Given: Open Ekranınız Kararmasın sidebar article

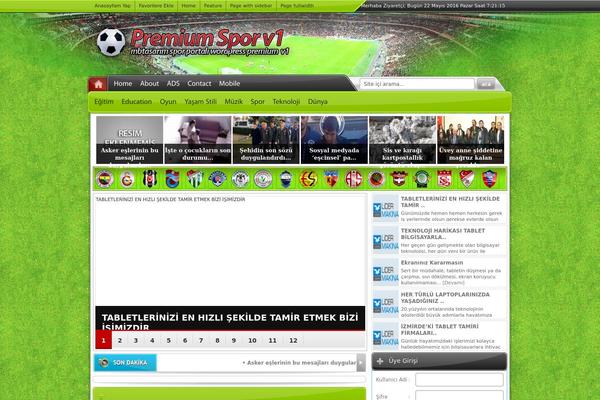Looking at the screenshot, I should click(432, 263).
